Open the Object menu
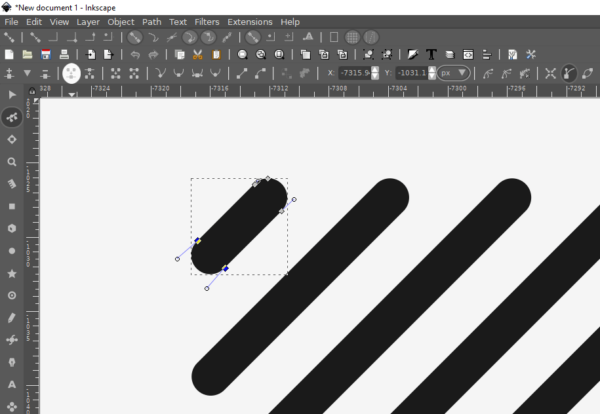Screen dimensions: 600x414 [x=121, y=22]
